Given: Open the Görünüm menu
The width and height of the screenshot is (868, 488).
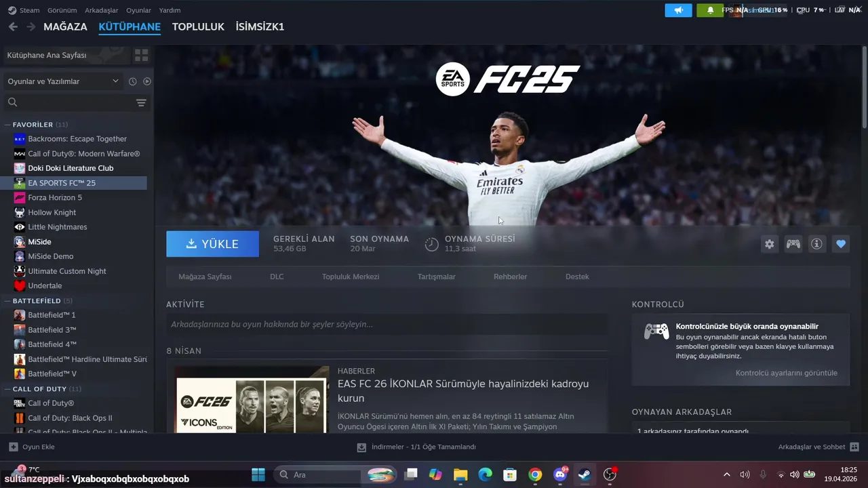Looking at the screenshot, I should (x=62, y=10).
